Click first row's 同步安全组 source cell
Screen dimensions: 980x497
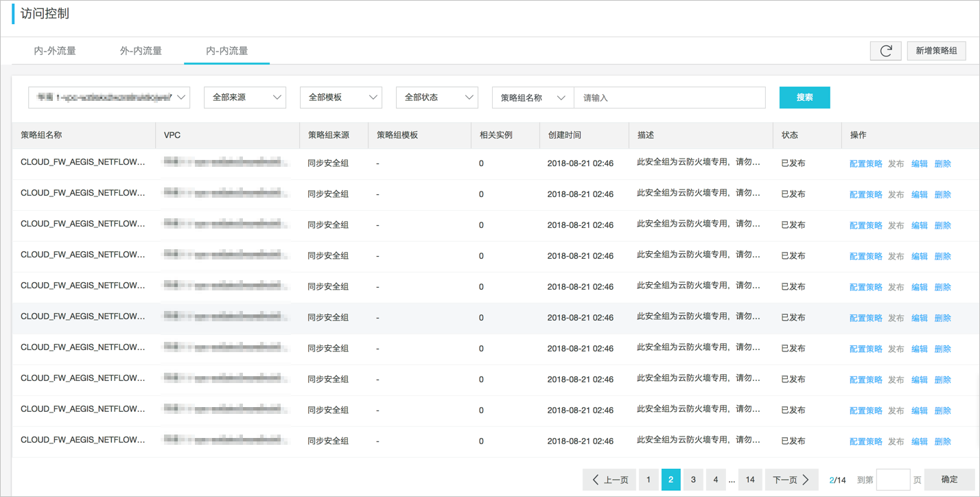pyautogui.click(x=328, y=163)
